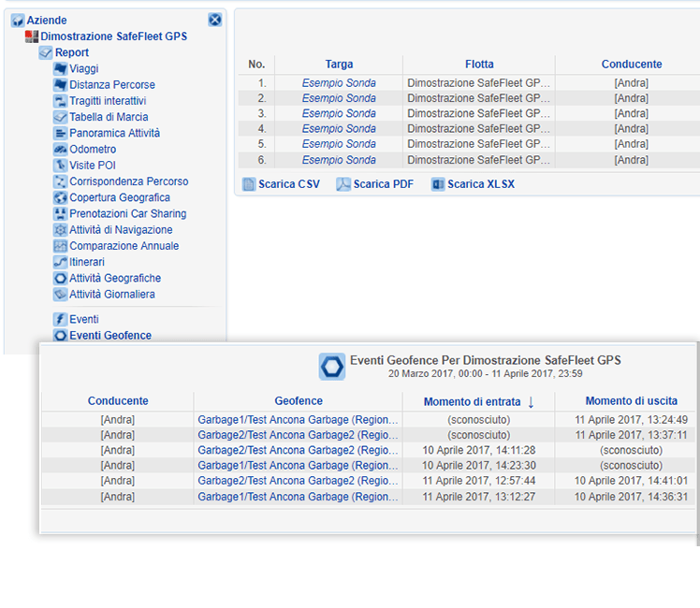
Task: Click the Copertura Geografica globe icon
Action: pyautogui.click(x=60, y=197)
